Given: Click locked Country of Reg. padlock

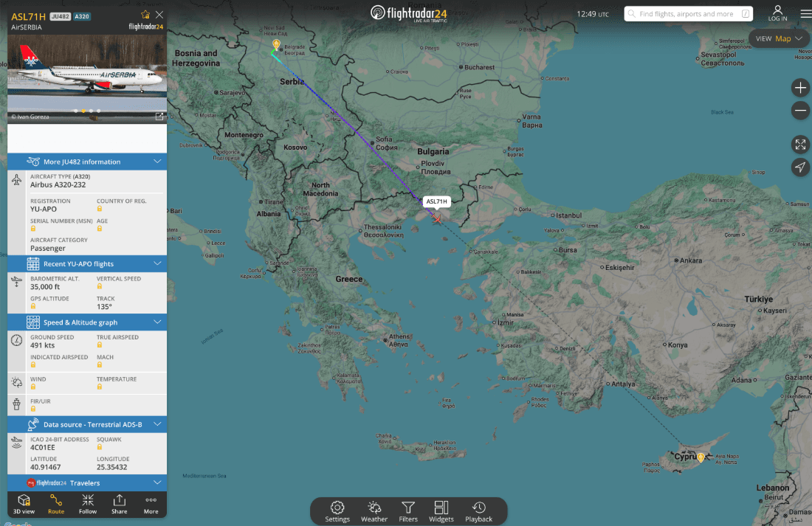Looking at the screenshot, I should click(100, 209).
